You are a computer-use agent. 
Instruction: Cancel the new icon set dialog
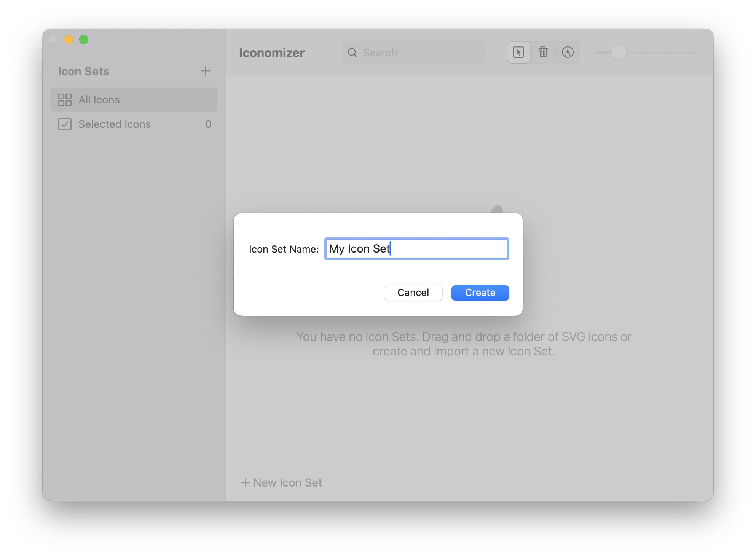(413, 293)
